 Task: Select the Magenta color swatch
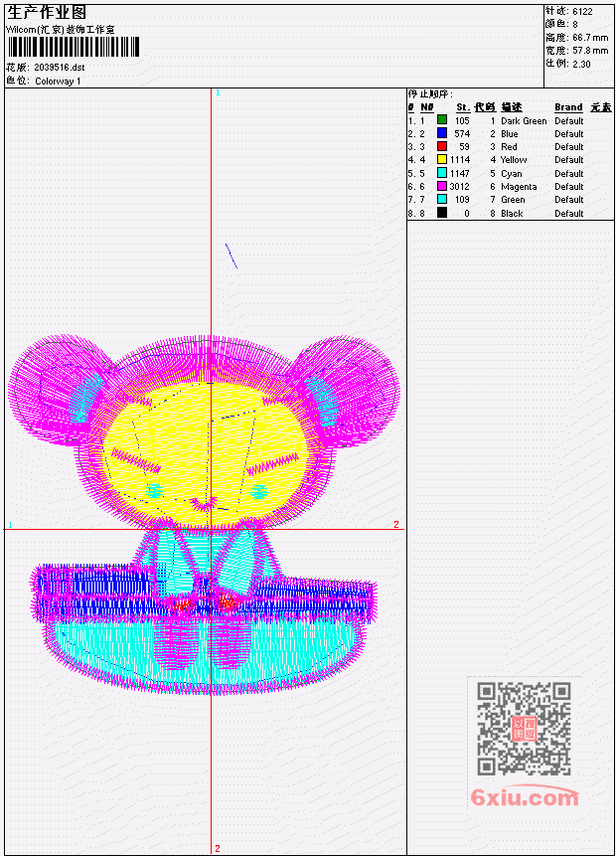442,186
